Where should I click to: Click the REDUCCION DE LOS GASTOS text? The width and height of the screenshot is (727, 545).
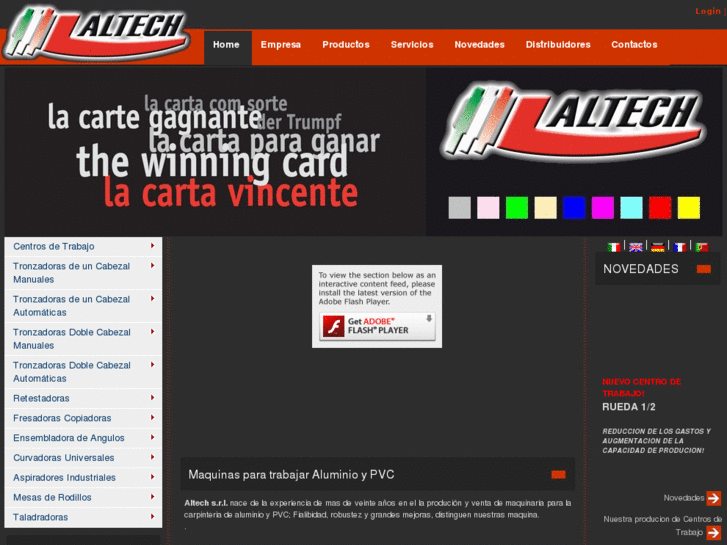click(x=656, y=441)
